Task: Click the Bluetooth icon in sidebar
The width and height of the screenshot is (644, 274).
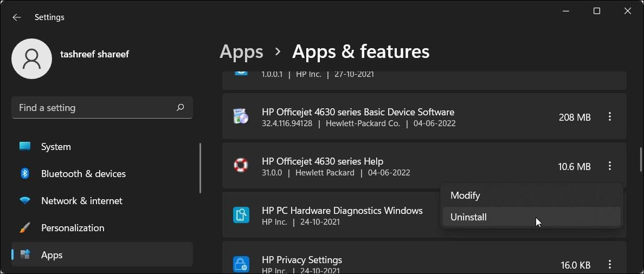Action: [x=25, y=174]
